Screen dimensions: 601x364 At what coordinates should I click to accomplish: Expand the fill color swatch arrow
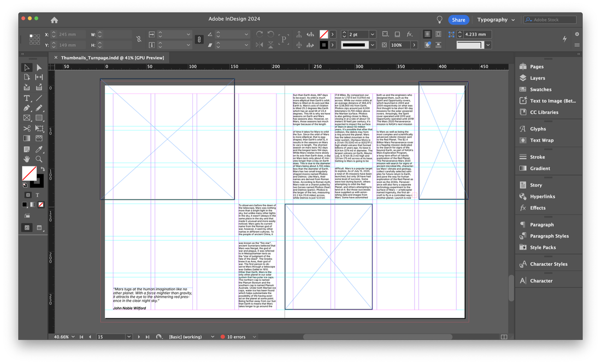pyautogui.click(x=332, y=34)
